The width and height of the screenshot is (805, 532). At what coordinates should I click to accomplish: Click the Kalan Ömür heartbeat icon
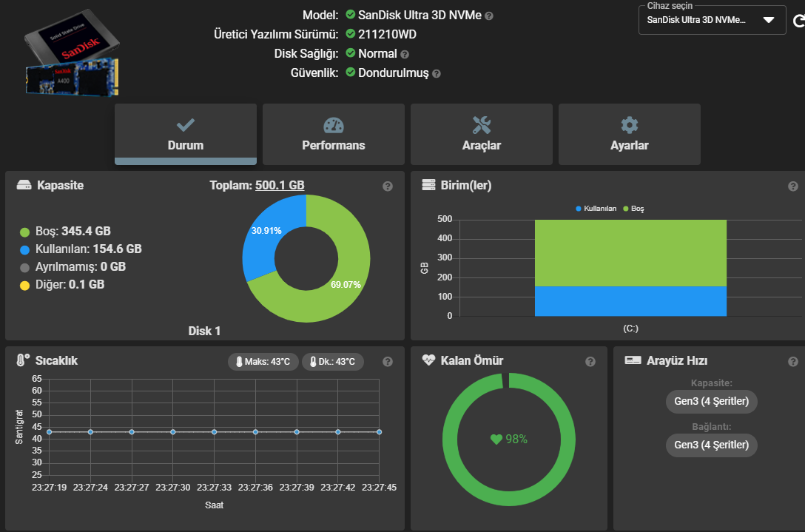(428, 360)
